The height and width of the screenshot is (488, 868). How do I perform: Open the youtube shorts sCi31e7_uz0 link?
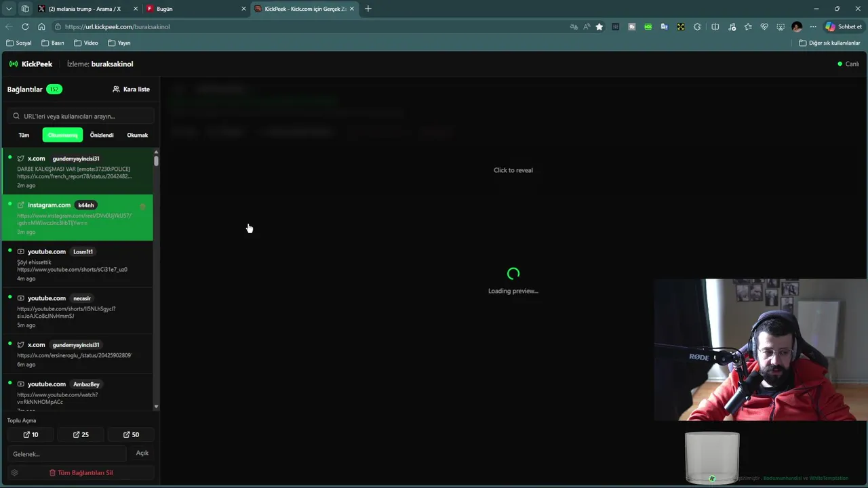73,270
